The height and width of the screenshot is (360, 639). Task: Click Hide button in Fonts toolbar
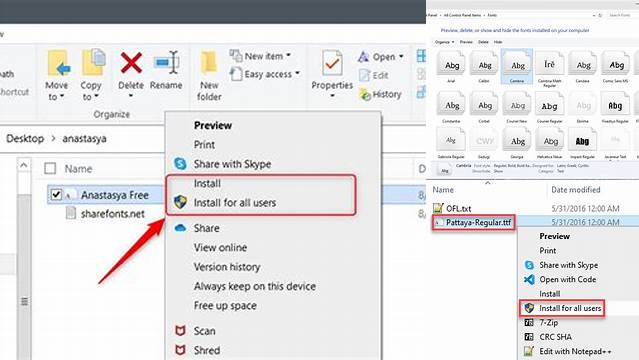click(498, 42)
